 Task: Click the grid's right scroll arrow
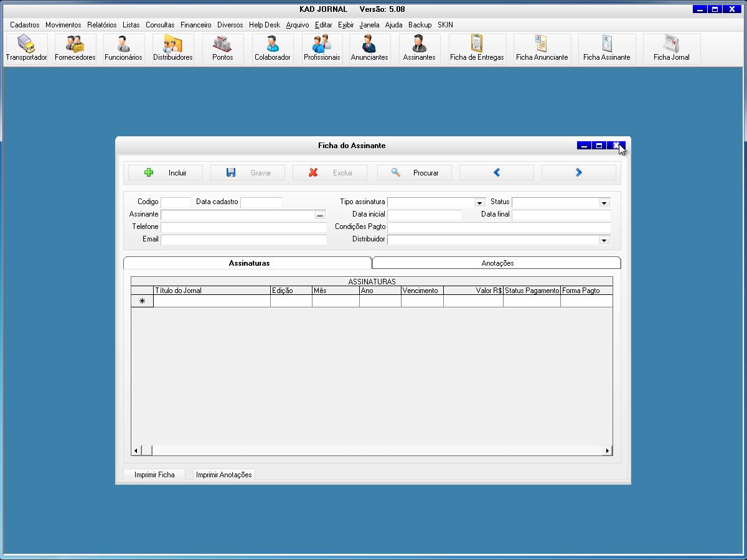[x=607, y=450]
